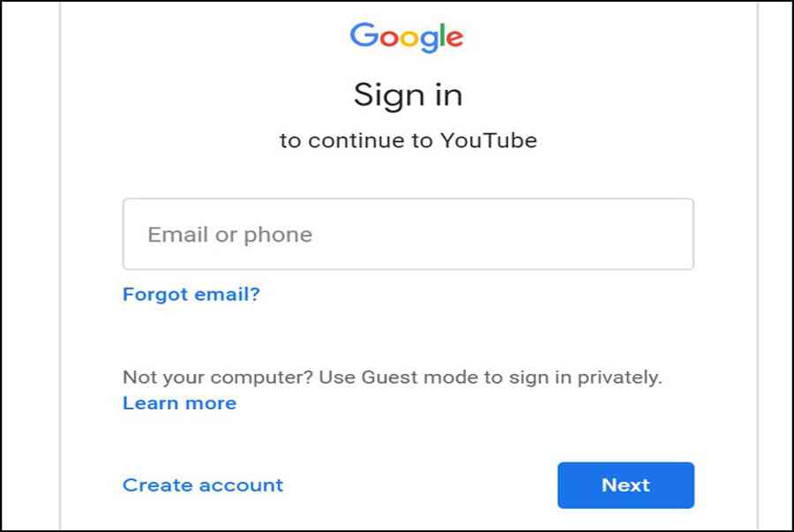Click the word YouTube in the subtitle
The width and height of the screenshot is (794, 532).
click(x=489, y=140)
